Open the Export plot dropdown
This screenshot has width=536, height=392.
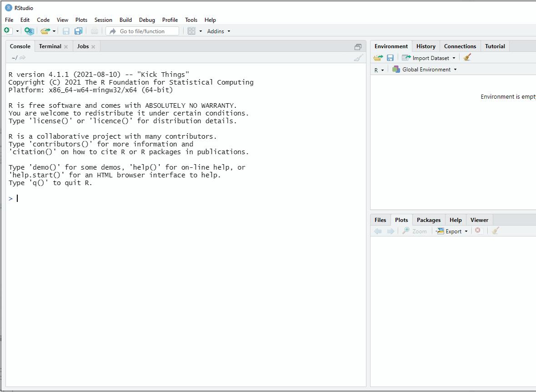pos(451,231)
